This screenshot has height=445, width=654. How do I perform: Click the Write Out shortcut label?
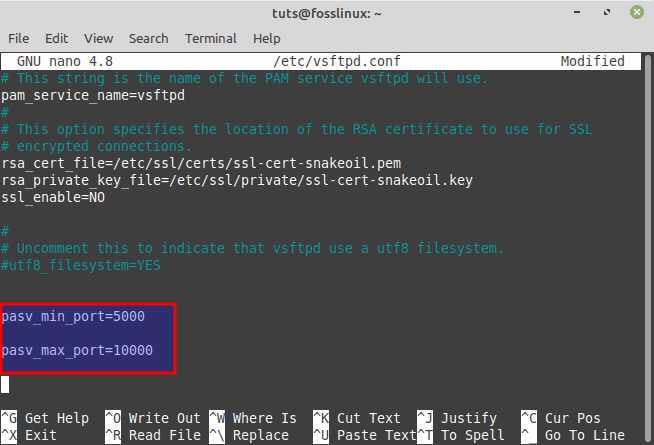coord(164,418)
